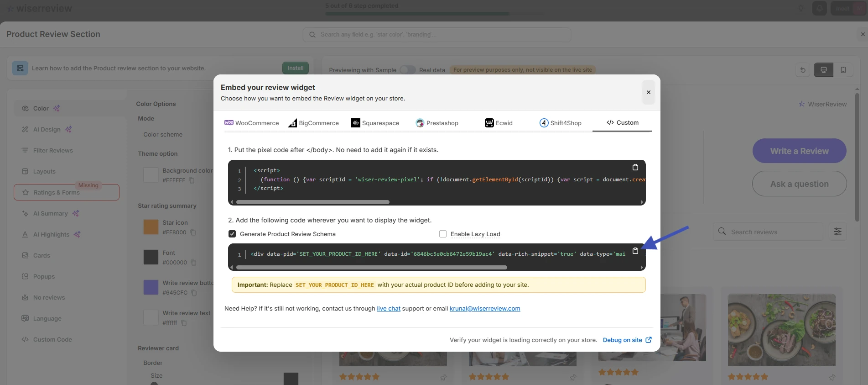
Task: Switch preview to mobile view
Action: click(x=843, y=70)
